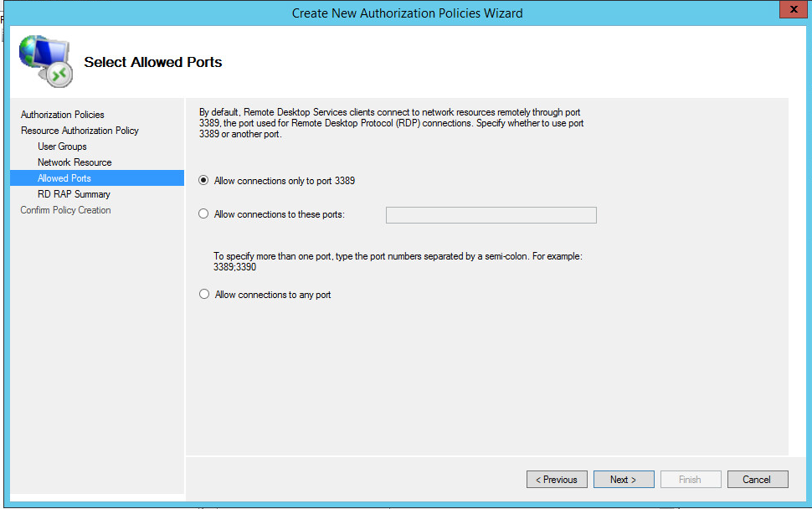Image resolution: width=812 pixels, height=509 pixels.
Task: Proceed with the Next button
Action: (624, 480)
